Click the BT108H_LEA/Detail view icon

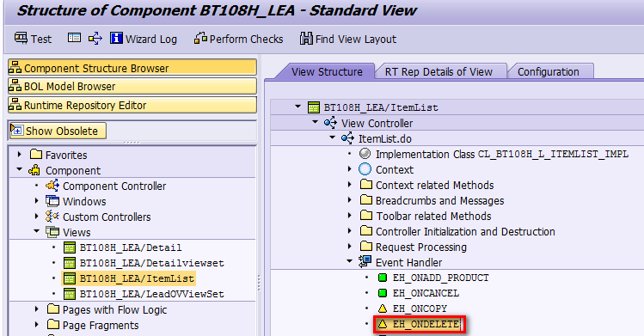tap(70, 247)
